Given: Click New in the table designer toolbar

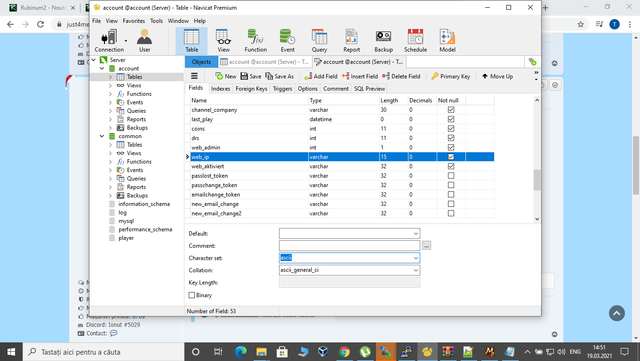Looking at the screenshot, I should point(226,76).
